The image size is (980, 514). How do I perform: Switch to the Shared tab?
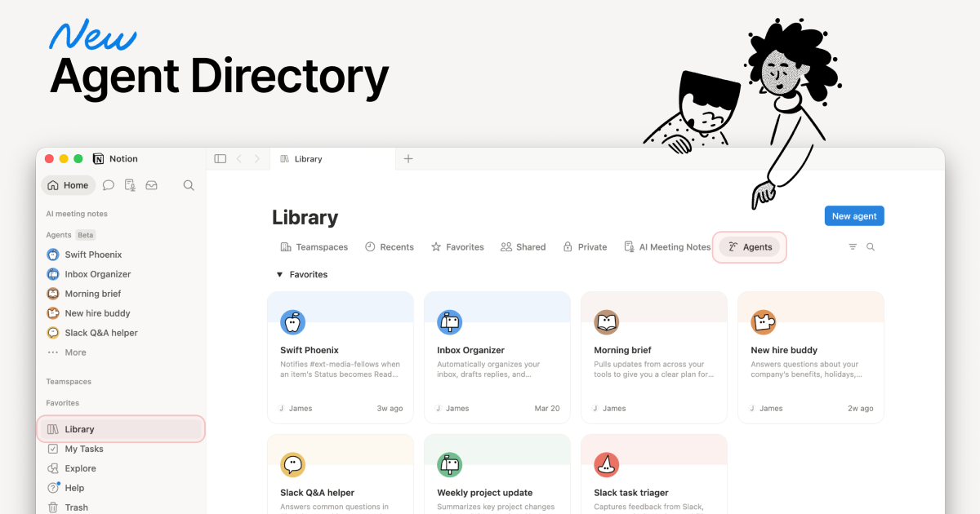coord(523,247)
